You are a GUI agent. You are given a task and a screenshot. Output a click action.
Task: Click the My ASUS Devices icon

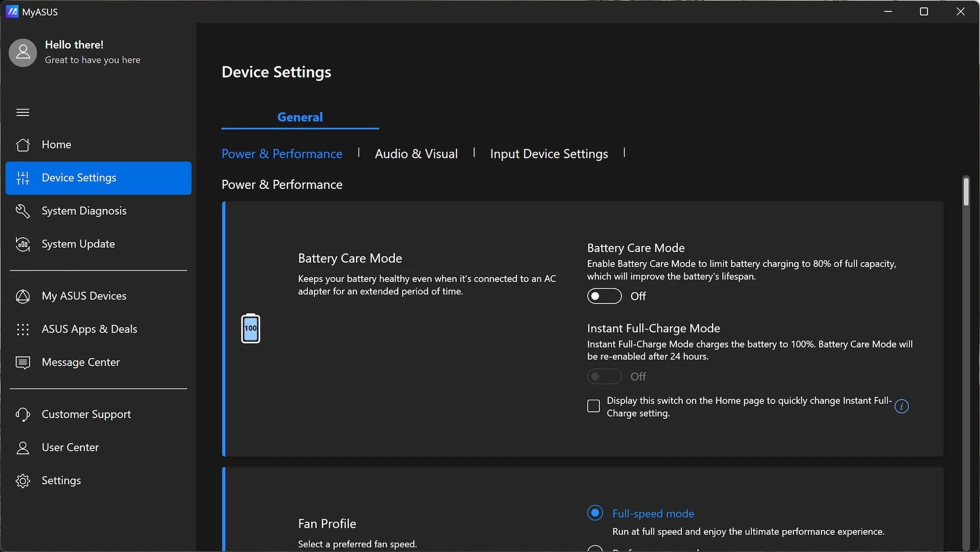22,296
